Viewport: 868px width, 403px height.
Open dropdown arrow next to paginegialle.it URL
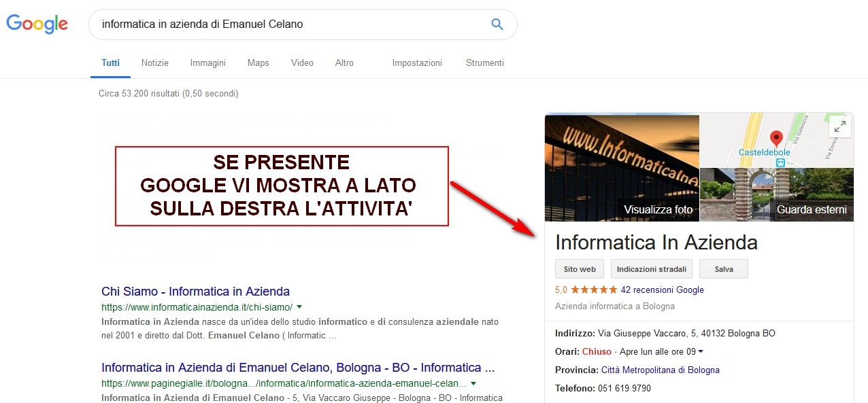coord(473,383)
